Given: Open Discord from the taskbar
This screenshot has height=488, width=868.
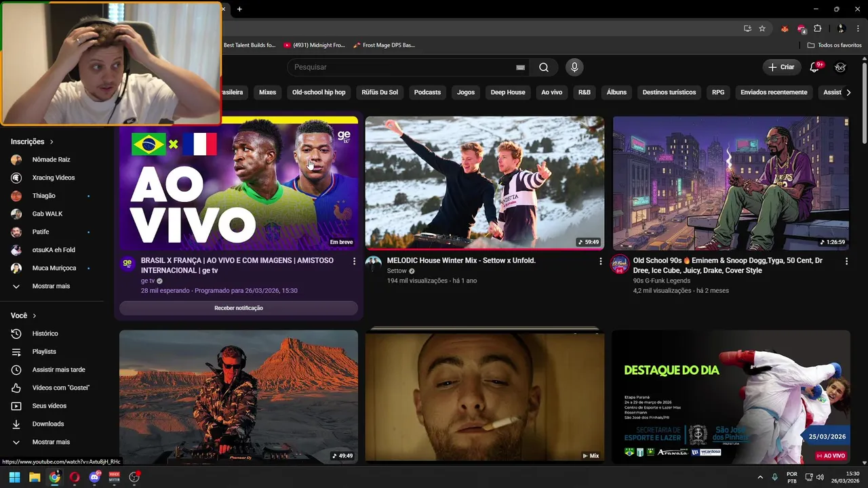Looking at the screenshot, I should tap(94, 477).
